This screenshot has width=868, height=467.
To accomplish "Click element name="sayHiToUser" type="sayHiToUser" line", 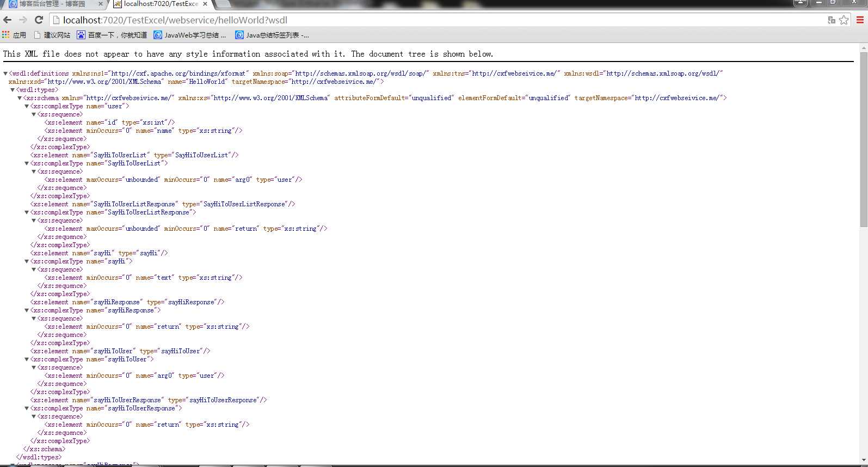I will pyautogui.click(x=120, y=351).
